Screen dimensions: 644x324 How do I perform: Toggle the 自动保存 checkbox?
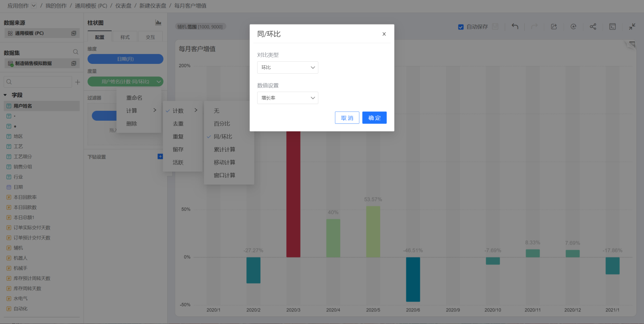pos(461,27)
